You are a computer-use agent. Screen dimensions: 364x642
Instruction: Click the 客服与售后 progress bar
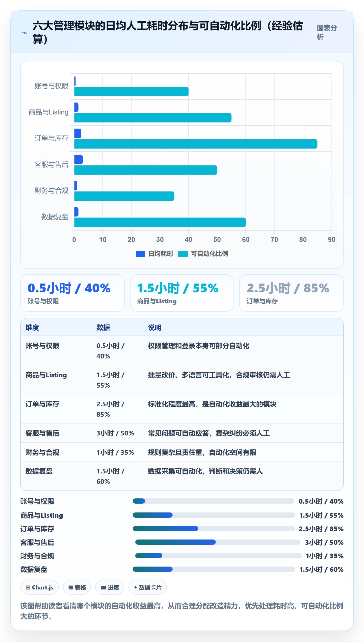[x=218, y=542]
